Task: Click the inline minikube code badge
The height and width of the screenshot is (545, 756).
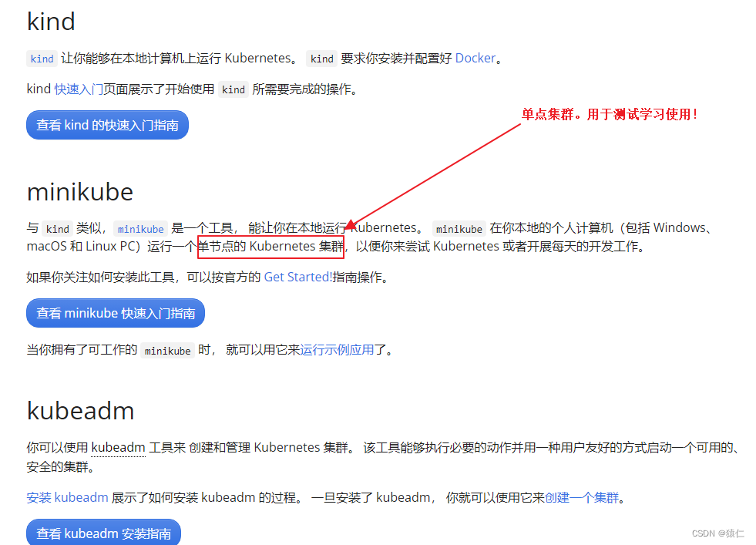Action: point(140,228)
